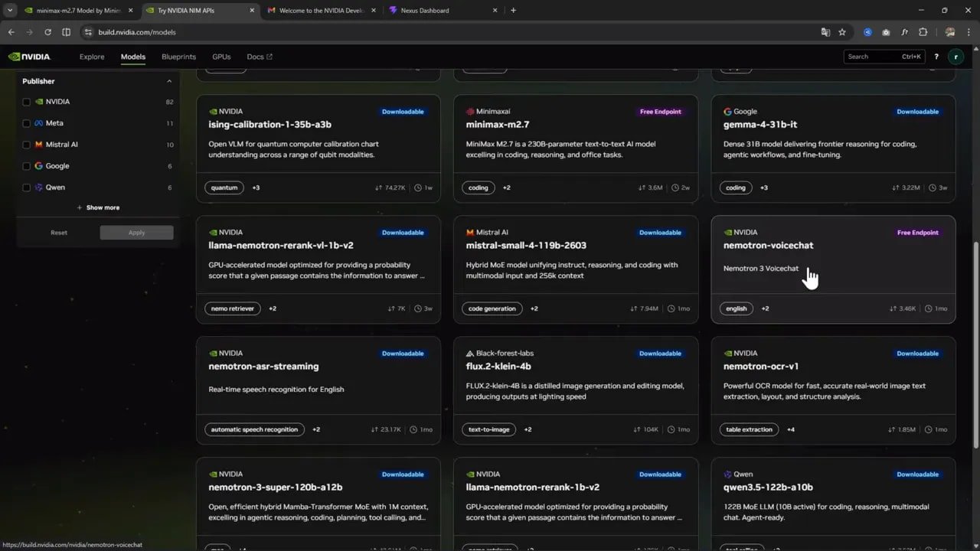Click the Apply filters button
The image size is (980, 551).
coord(136,233)
